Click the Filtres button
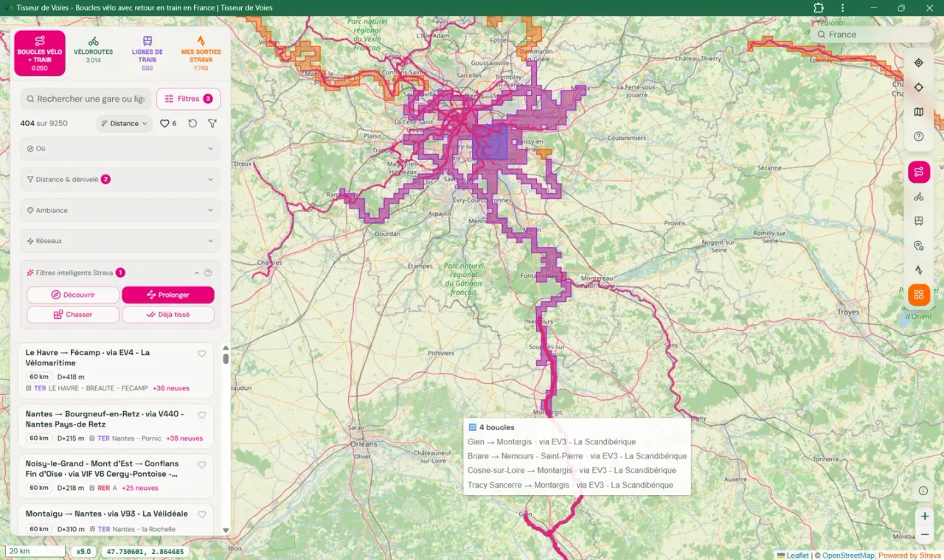The width and height of the screenshot is (944, 560). click(188, 99)
